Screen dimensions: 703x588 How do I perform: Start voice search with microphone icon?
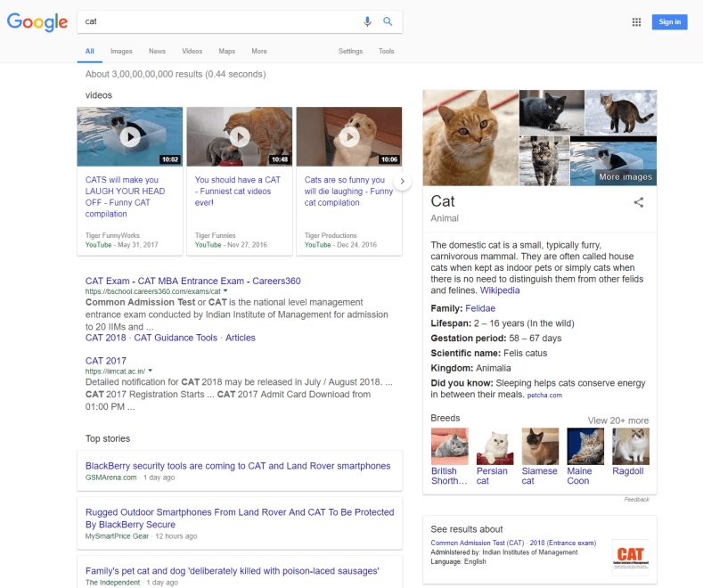pos(367,21)
